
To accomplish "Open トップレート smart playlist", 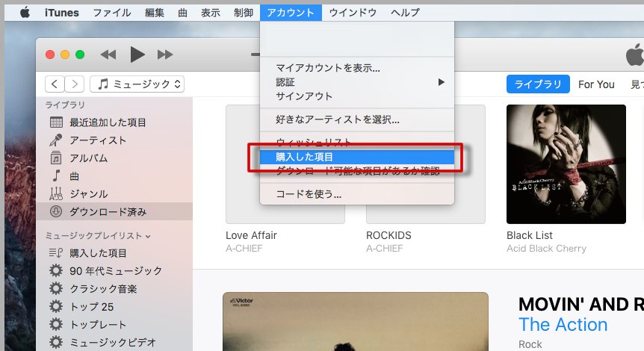I will [x=114, y=325].
